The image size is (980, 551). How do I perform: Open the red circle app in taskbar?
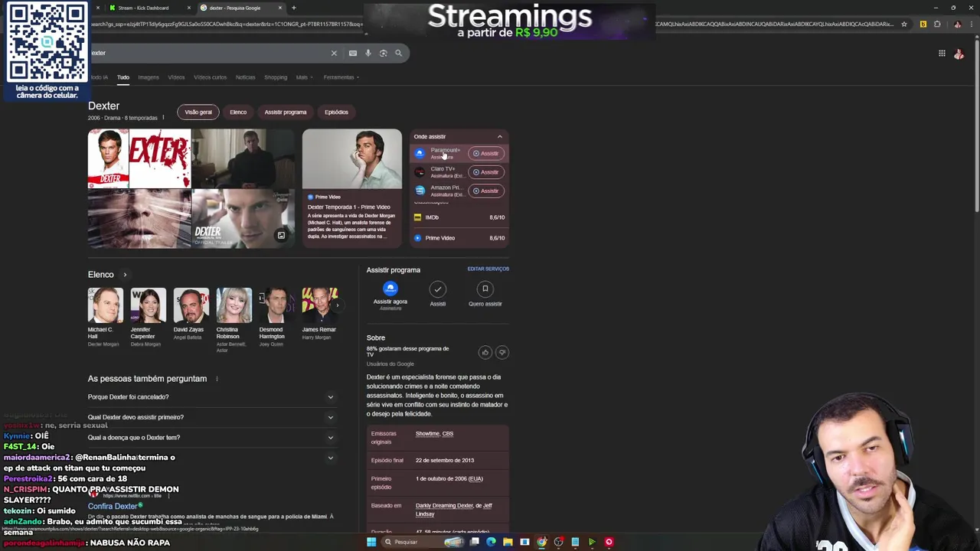coord(609,542)
